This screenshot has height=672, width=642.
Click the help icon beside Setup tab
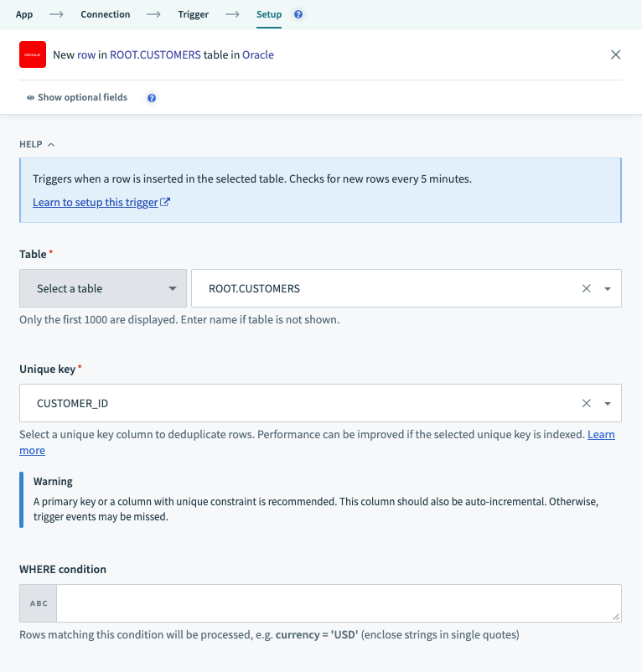299,14
